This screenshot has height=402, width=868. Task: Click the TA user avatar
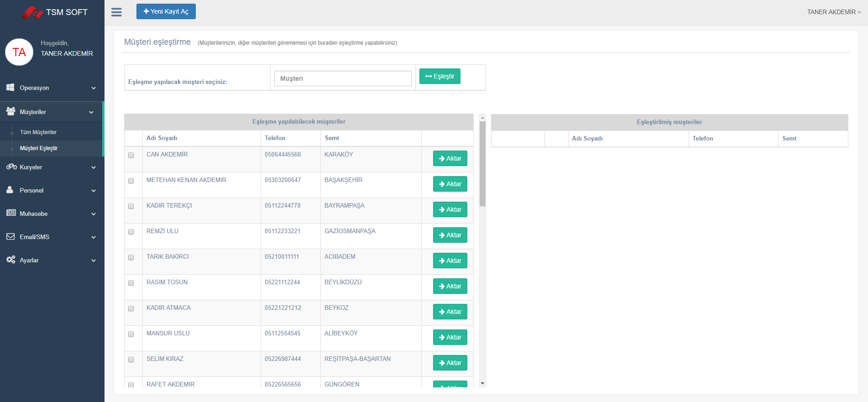click(19, 52)
